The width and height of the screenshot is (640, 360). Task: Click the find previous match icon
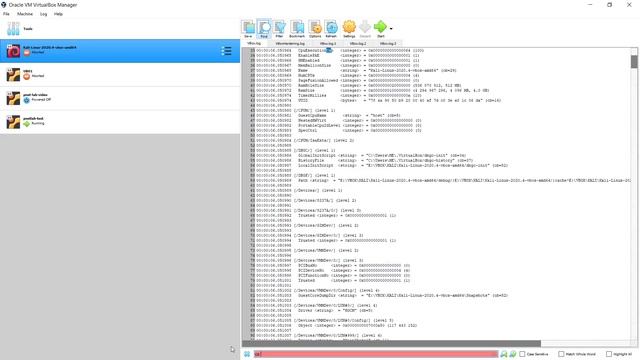click(x=504, y=354)
